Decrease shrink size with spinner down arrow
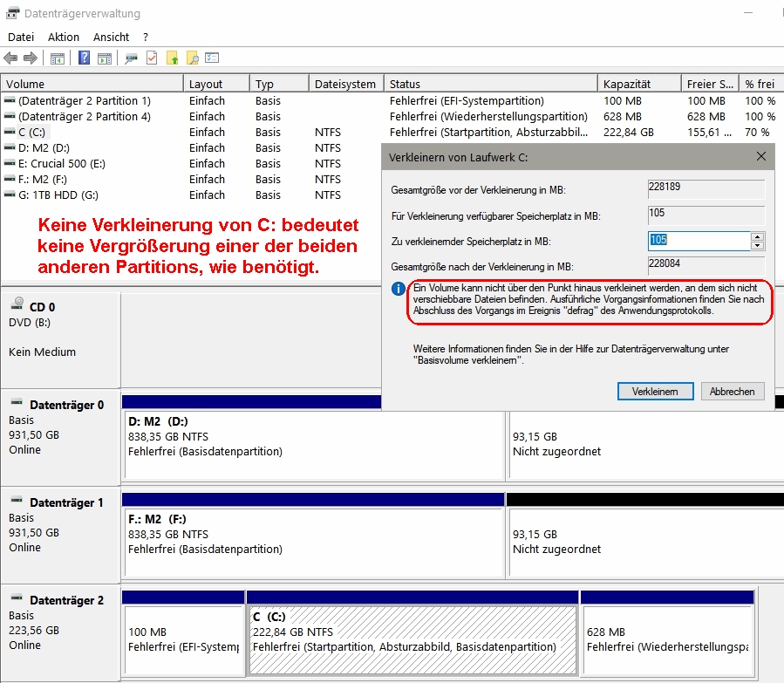The width and height of the screenshot is (784, 683). coord(757,245)
